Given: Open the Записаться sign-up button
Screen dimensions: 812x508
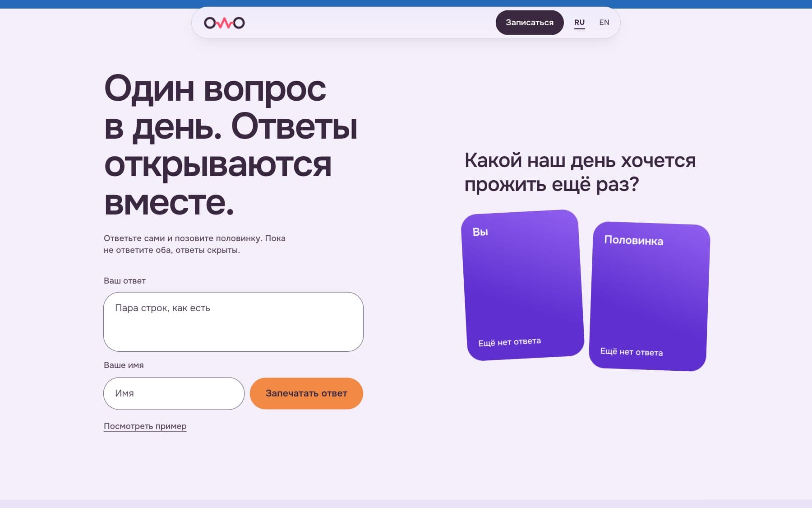Looking at the screenshot, I should click(x=530, y=23).
